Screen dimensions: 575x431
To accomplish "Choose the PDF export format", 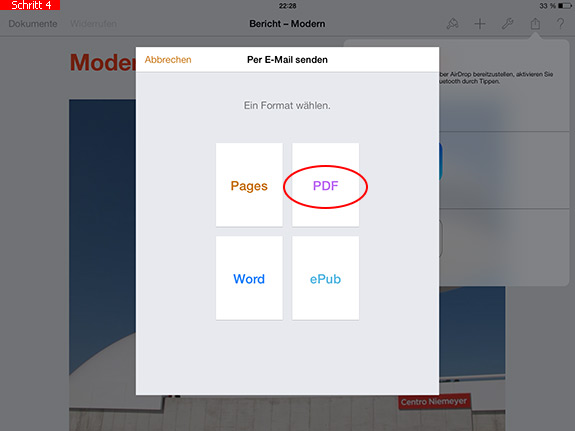I will point(325,185).
